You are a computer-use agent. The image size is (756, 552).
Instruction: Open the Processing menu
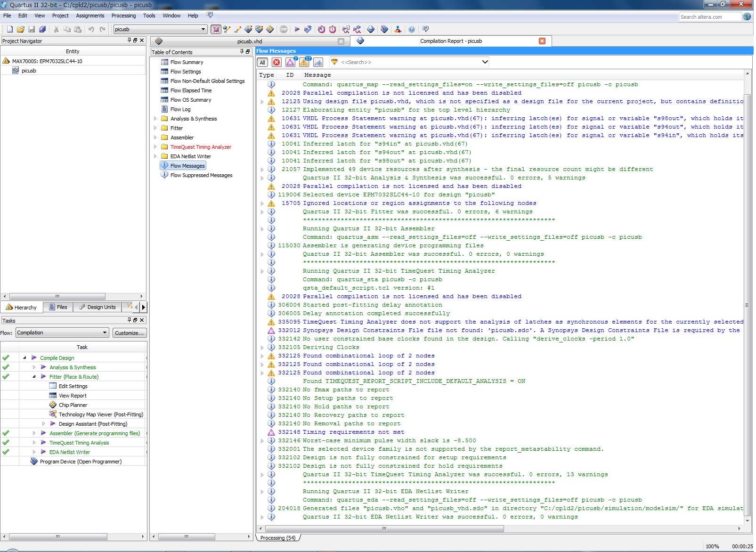123,16
